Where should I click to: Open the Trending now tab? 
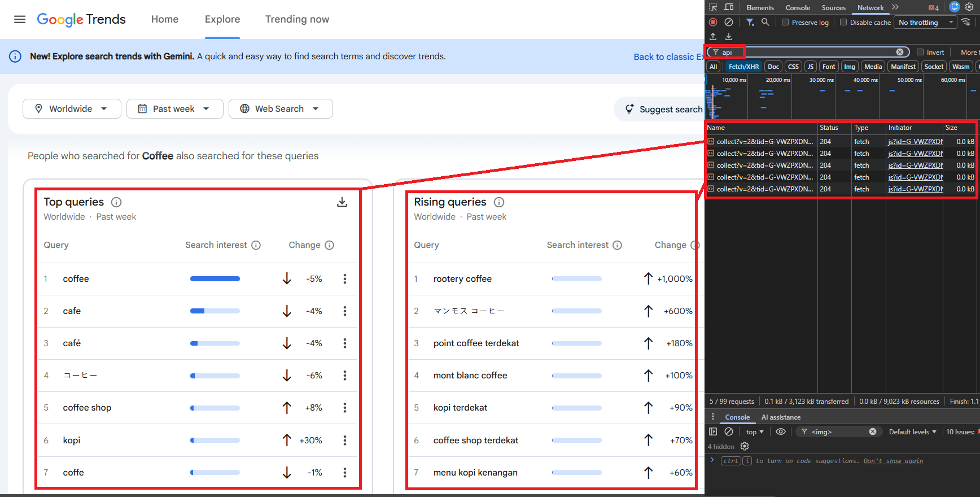[297, 19]
